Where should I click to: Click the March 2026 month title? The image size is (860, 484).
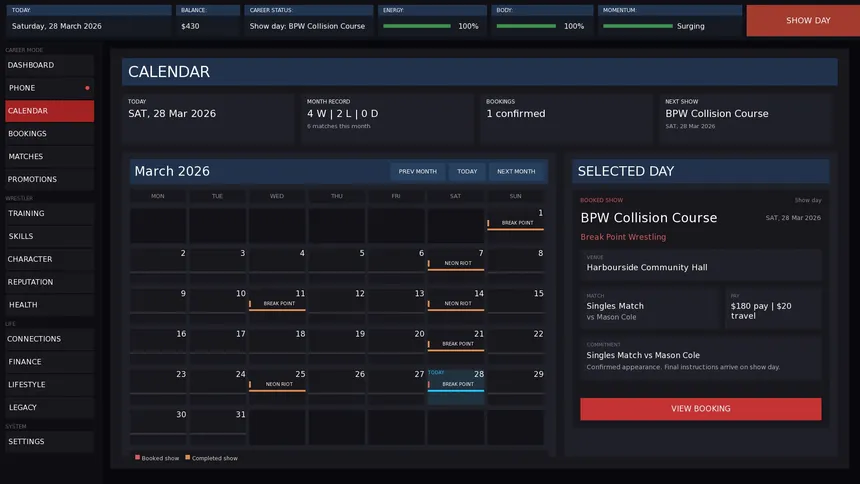[172, 171]
